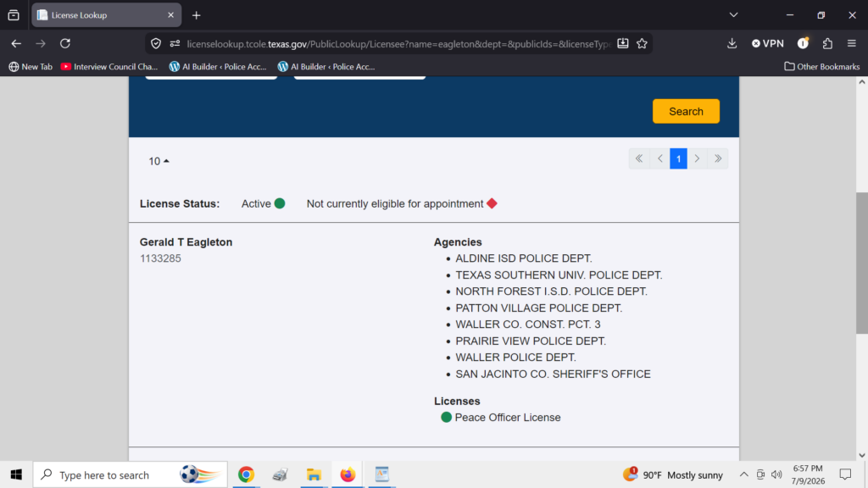This screenshot has height=488, width=868.
Task: Open the Interview Council YouTube bookmark
Action: coord(109,66)
